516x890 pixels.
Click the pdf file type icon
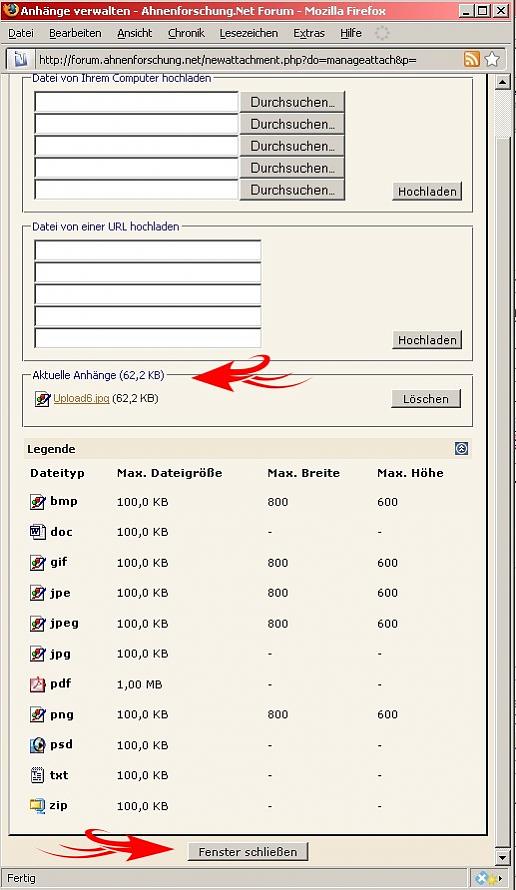pyautogui.click(x=37, y=684)
